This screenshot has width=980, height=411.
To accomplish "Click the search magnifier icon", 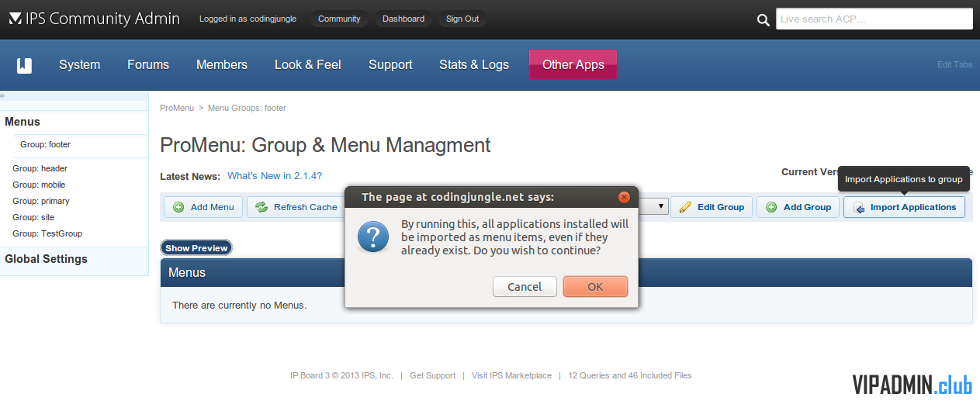I will (764, 19).
